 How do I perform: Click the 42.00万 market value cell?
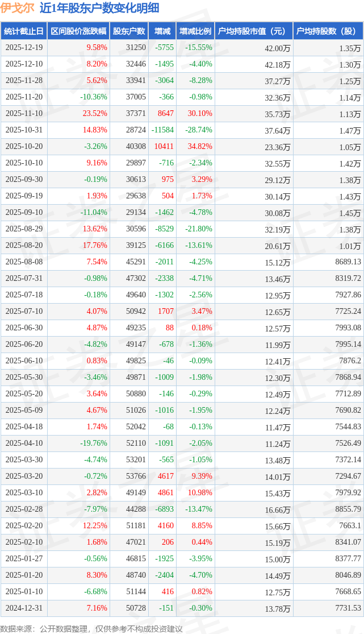point(277,48)
